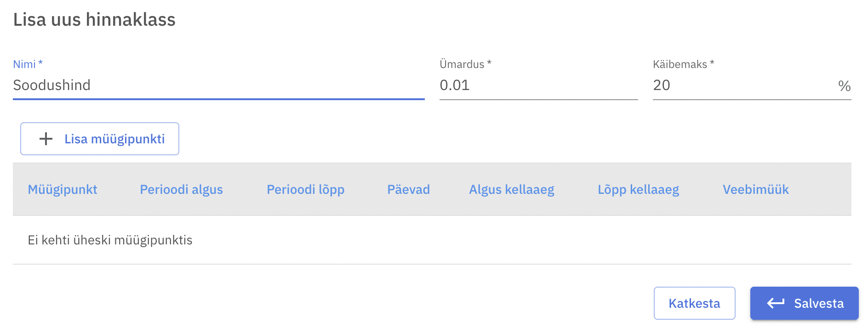Click the Perioodi lõpp column header

(x=305, y=189)
